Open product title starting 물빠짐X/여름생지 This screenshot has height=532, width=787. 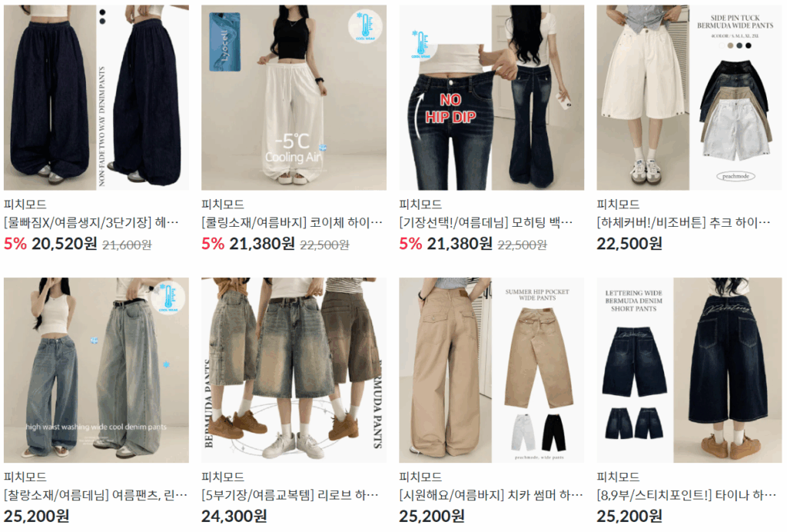pos(91,222)
